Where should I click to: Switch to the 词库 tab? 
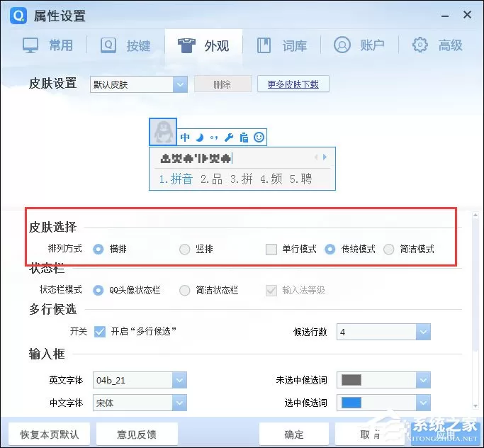(282, 45)
